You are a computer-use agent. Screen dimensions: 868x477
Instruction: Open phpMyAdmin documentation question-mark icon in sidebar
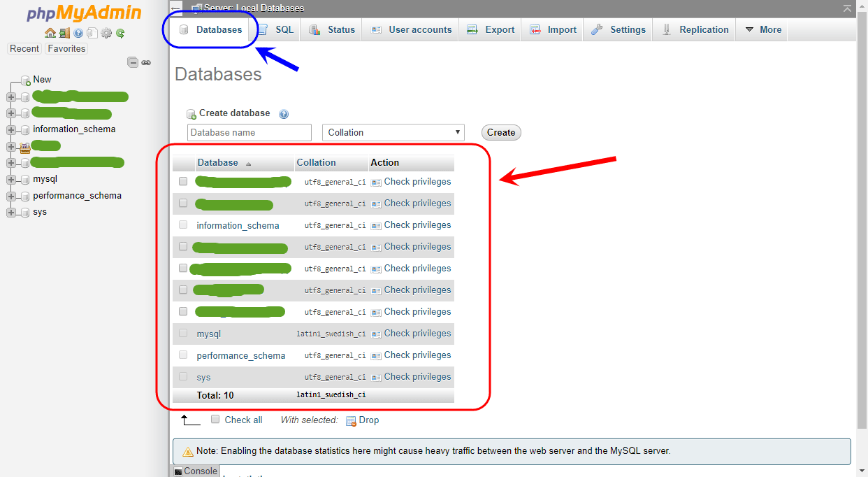[78, 33]
